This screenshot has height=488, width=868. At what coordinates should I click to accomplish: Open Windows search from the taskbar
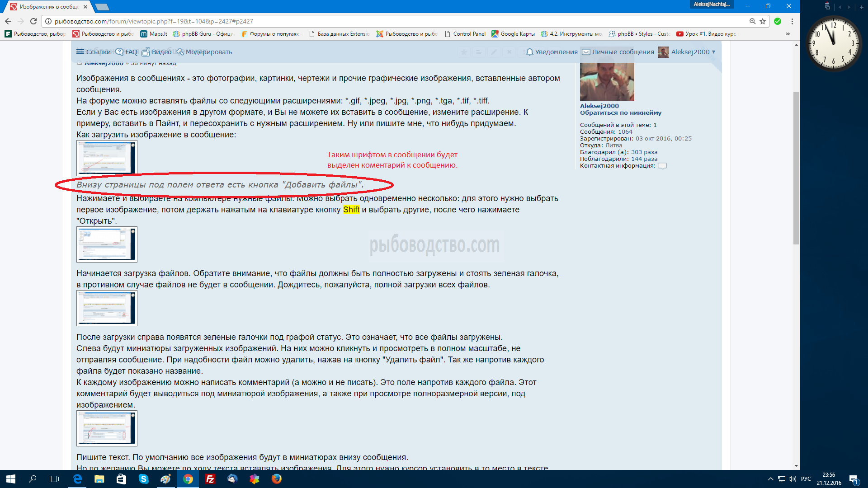[x=33, y=479]
